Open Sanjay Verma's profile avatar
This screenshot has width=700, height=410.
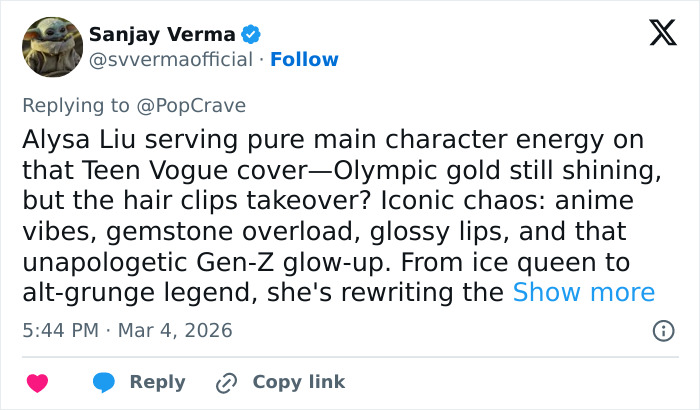52,47
